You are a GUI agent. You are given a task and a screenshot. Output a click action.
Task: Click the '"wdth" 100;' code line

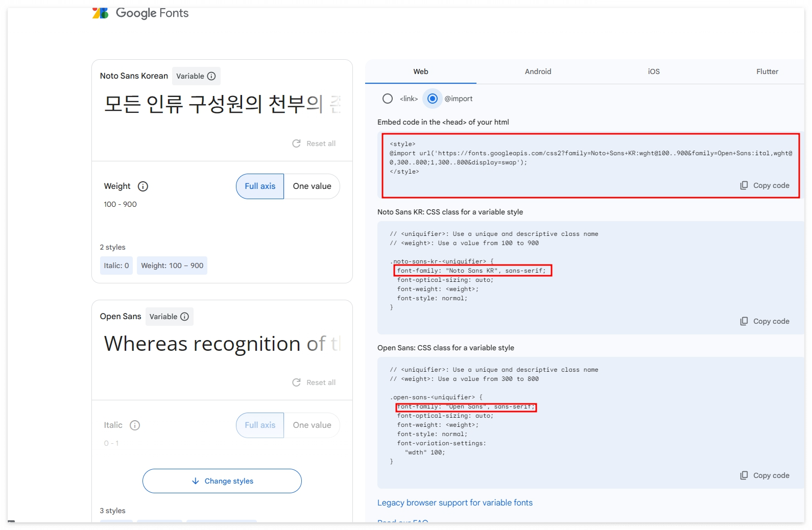click(x=425, y=452)
